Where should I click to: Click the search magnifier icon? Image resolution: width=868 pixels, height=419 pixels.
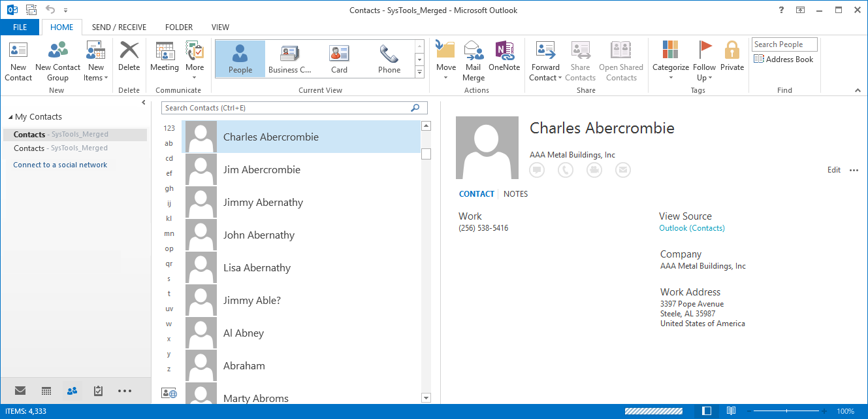point(415,108)
